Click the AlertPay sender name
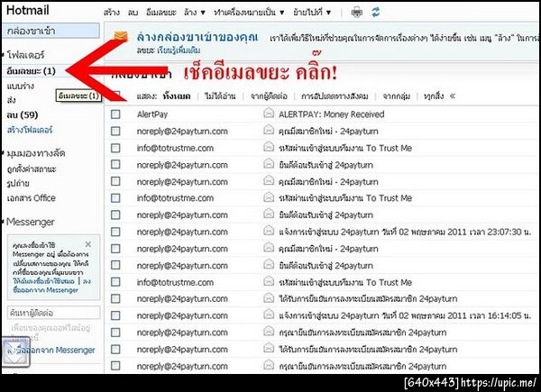The image size is (541, 392). (152, 114)
